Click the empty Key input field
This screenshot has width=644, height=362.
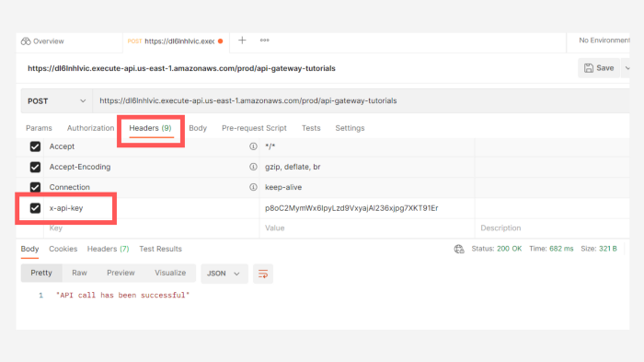point(150,228)
